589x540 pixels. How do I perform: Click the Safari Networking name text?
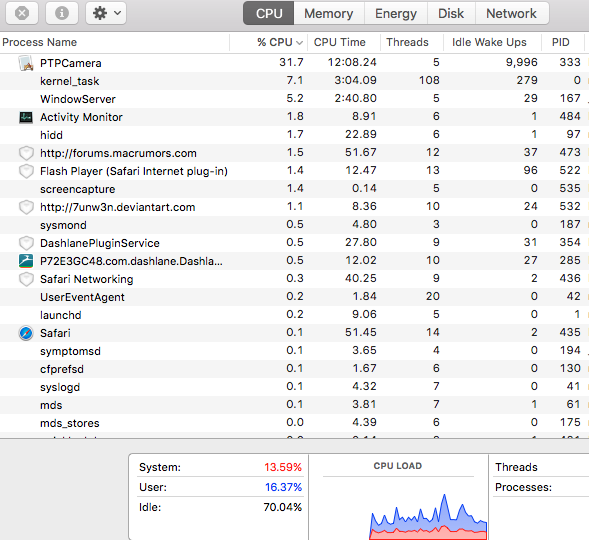[87, 279]
